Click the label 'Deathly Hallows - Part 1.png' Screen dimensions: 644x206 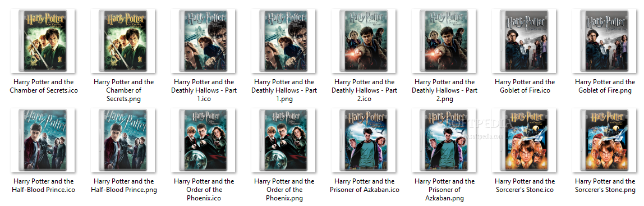click(284, 90)
